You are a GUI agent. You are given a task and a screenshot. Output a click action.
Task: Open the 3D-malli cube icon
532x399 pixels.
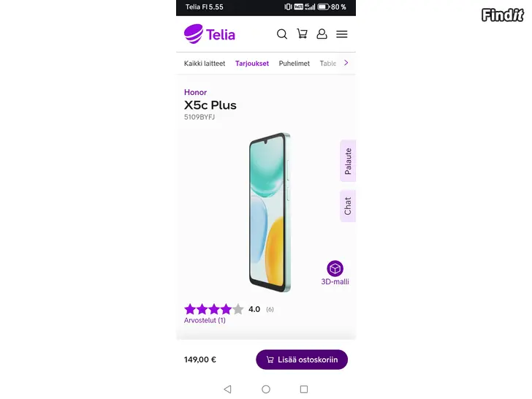coord(335,268)
